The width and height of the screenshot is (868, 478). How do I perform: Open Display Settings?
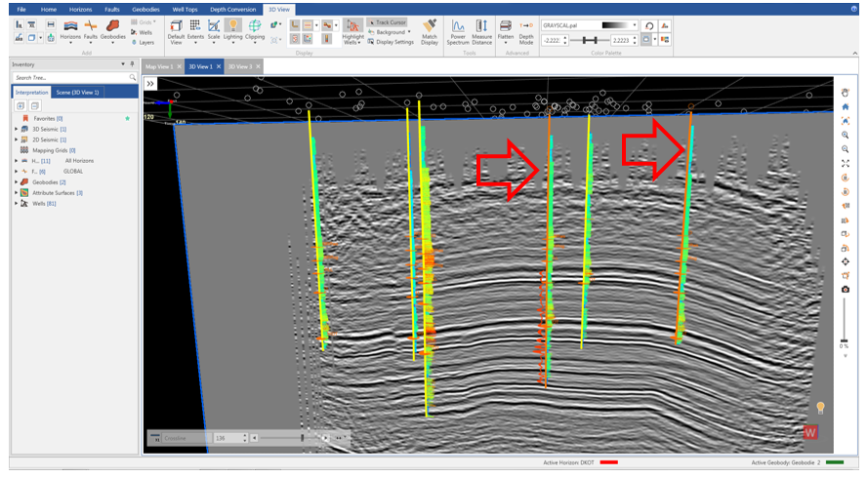pos(391,42)
